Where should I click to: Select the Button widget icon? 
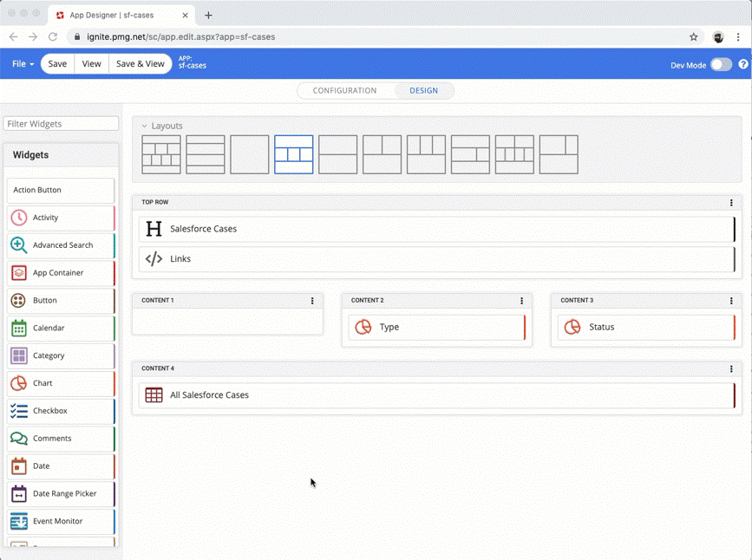18,301
